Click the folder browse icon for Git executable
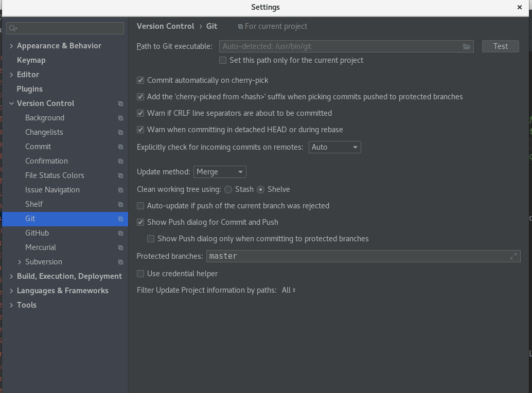 click(466, 46)
